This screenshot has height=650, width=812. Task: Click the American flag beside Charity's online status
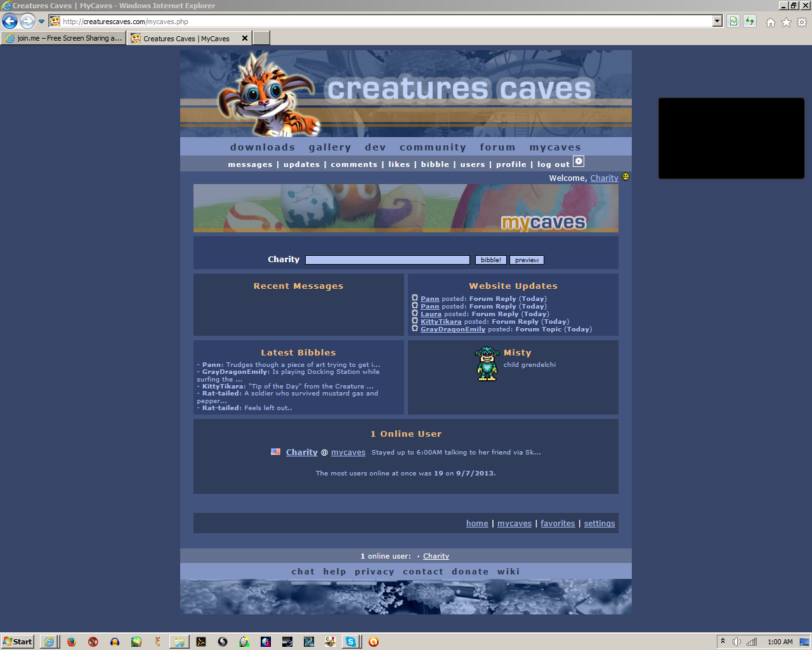(275, 451)
